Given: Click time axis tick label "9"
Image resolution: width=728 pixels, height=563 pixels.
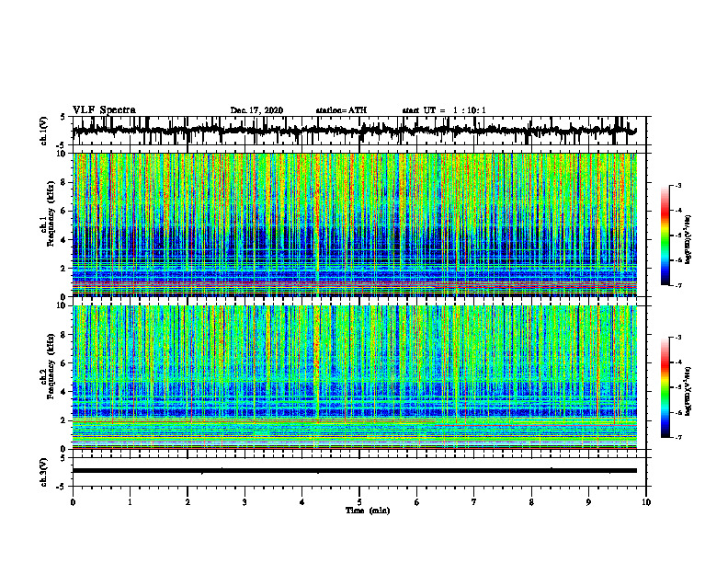Looking at the screenshot, I should pyautogui.click(x=588, y=502).
